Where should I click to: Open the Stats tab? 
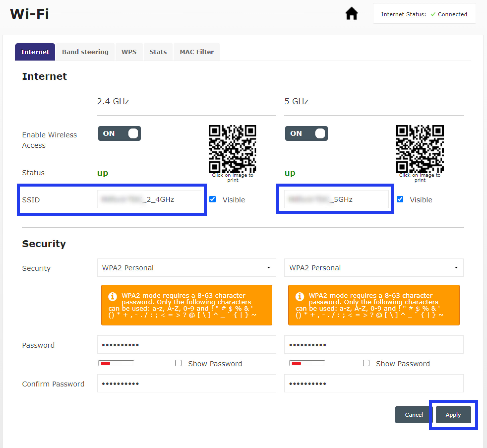tap(158, 52)
